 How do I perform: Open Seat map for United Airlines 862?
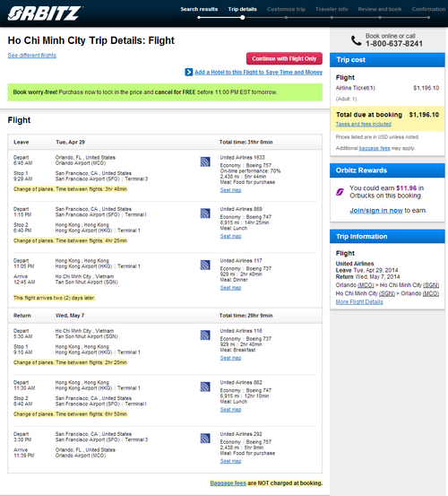click(230, 410)
